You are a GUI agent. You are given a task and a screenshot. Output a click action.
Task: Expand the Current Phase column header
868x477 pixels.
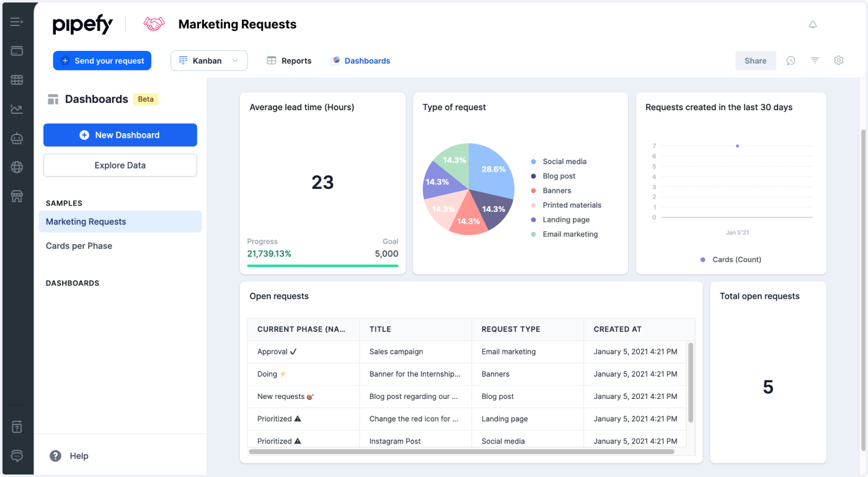click(x=303, y=329)
